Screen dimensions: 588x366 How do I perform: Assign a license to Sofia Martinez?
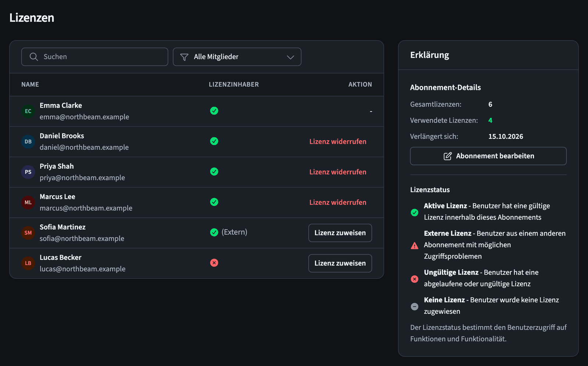[x=340, y=233]
